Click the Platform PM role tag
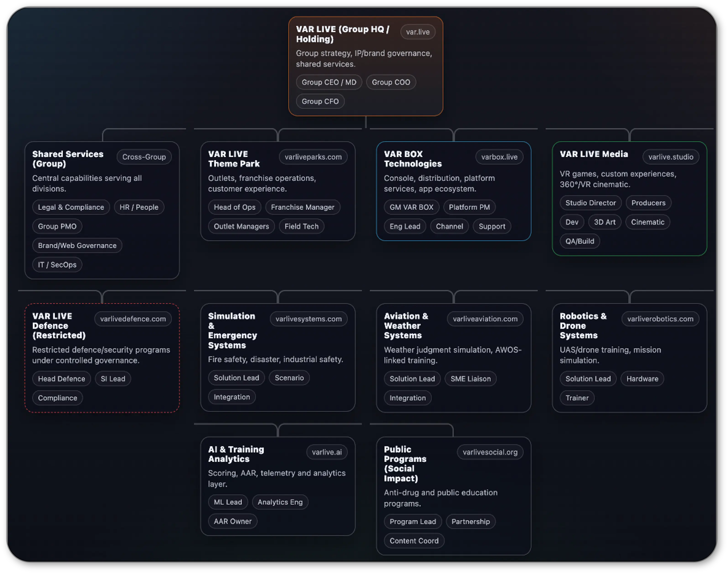 pos(469,207)
